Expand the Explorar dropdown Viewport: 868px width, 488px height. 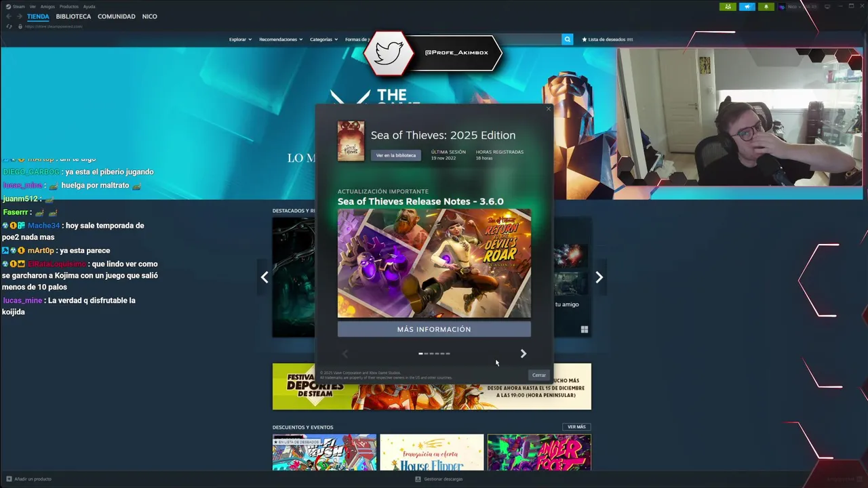(x=240, y=39)
